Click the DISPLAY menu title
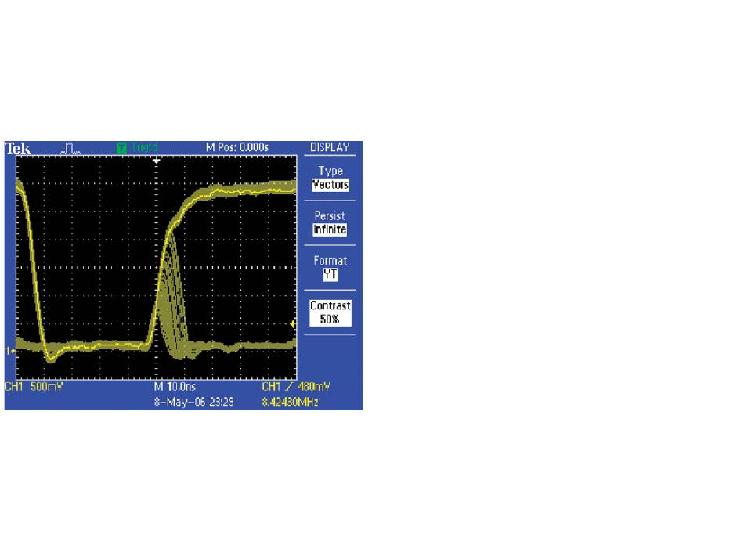 tap(330, 147)
